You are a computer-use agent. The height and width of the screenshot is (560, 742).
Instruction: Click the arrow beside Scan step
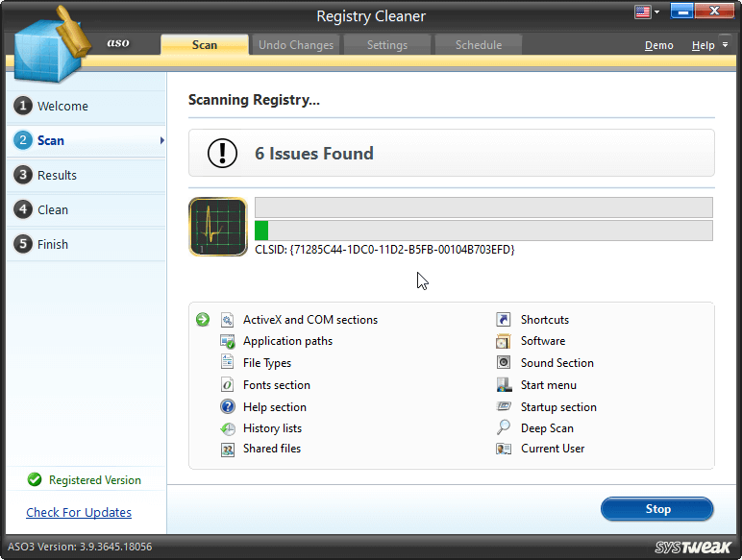click(x=161, y=140)
